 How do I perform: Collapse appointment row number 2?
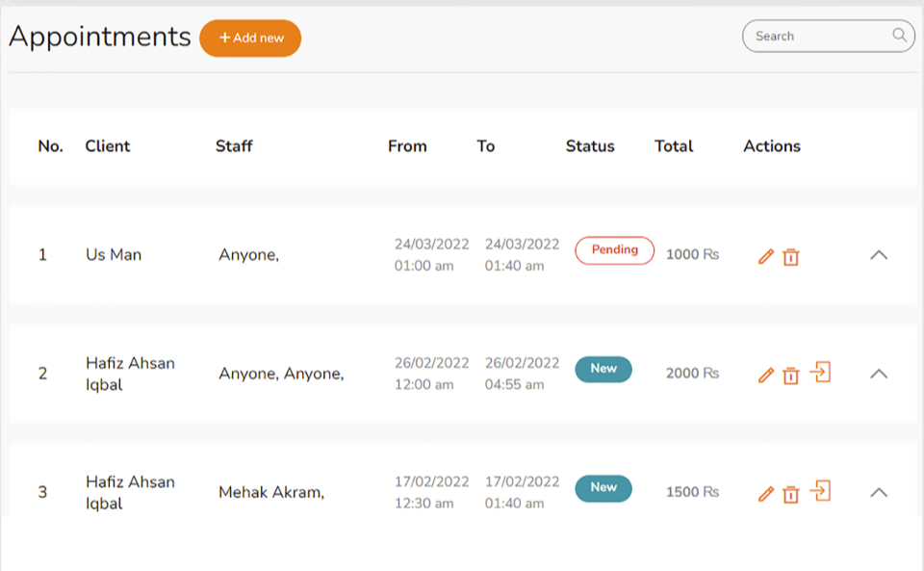point(878,374)
